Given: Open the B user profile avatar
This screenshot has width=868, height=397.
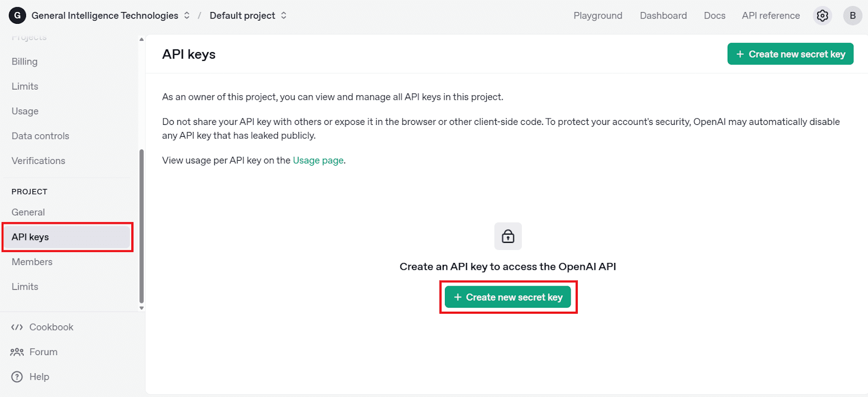Looking at the screenshot, I should 853,16.
